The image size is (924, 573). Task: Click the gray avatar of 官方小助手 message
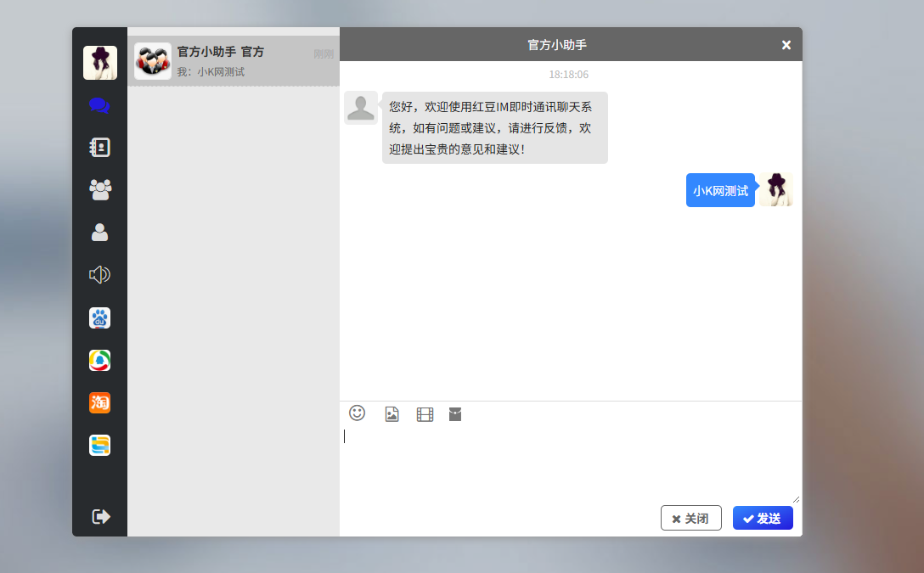click(361, 109)
